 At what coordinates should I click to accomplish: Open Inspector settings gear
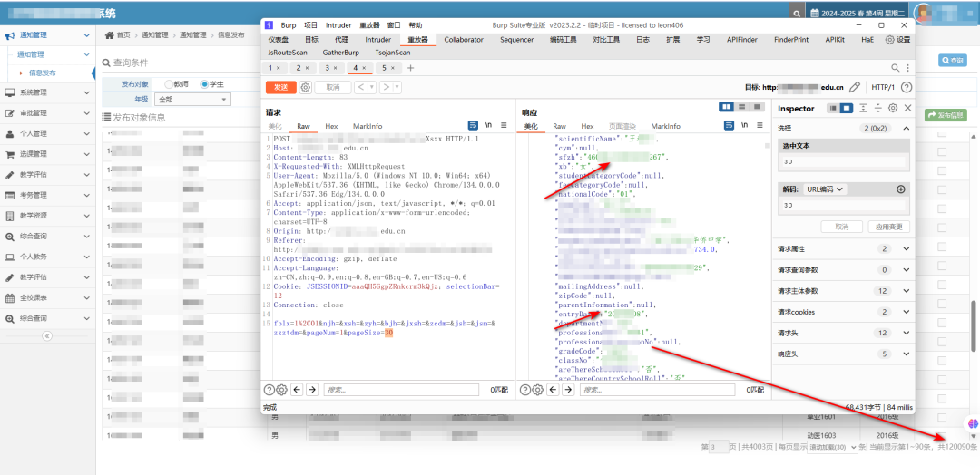(x=893, y=108)
